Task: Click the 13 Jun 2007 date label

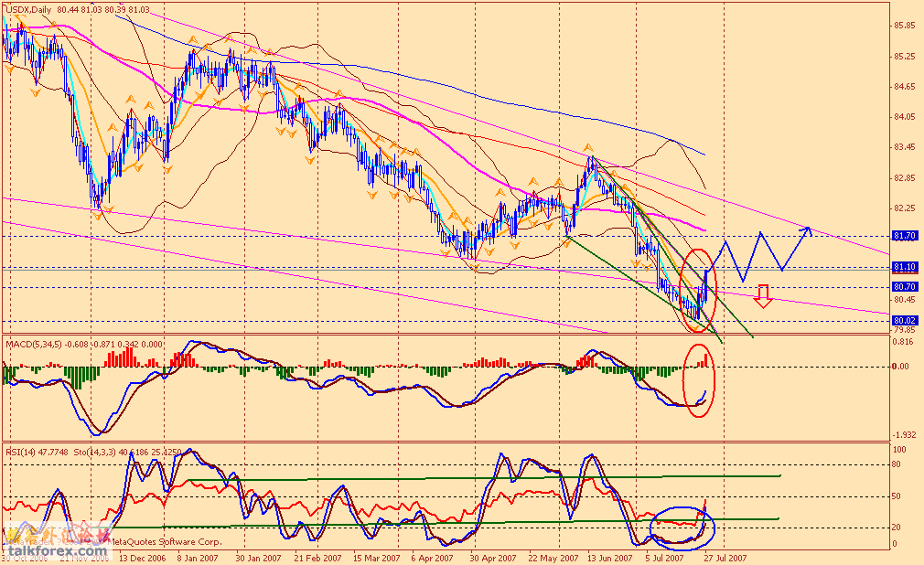Action: (608, 558)
